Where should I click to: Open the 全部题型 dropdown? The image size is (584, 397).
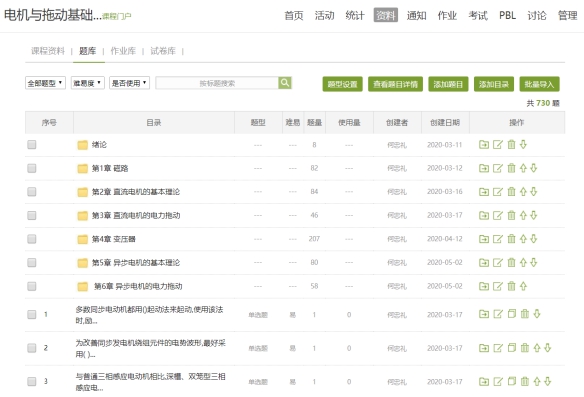(45, 83)
